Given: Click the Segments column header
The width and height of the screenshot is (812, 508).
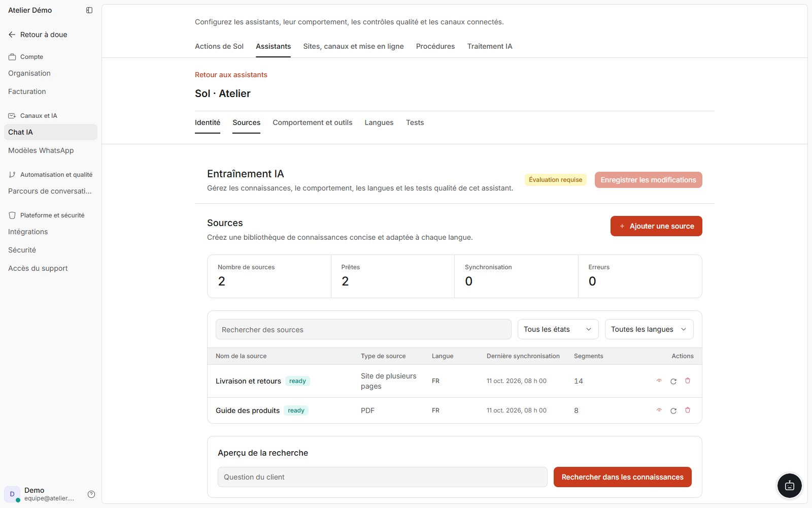Looking at the screenshot, I should 589,356.
